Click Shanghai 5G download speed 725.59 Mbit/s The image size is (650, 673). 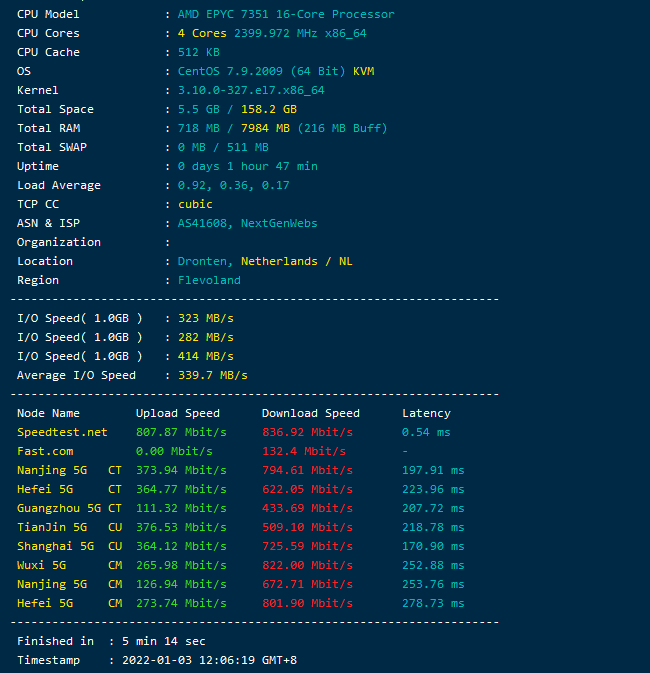click(x=307, y=546)
